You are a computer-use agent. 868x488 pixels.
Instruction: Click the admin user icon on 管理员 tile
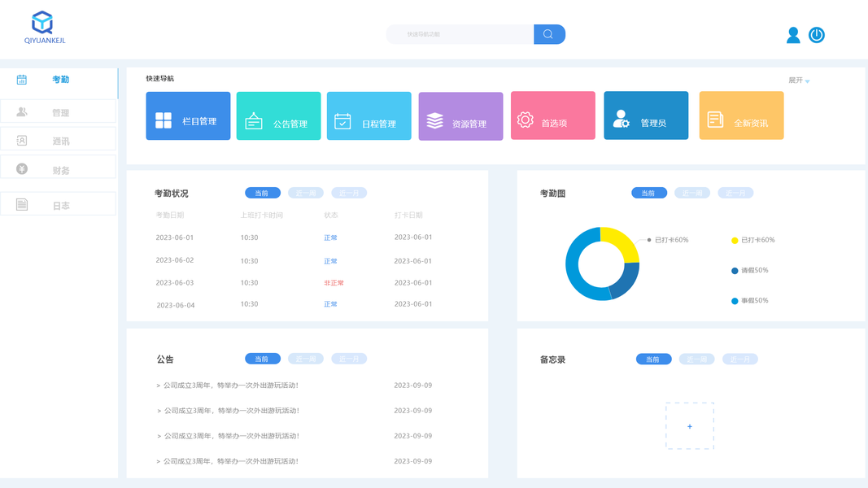(621, 119)
